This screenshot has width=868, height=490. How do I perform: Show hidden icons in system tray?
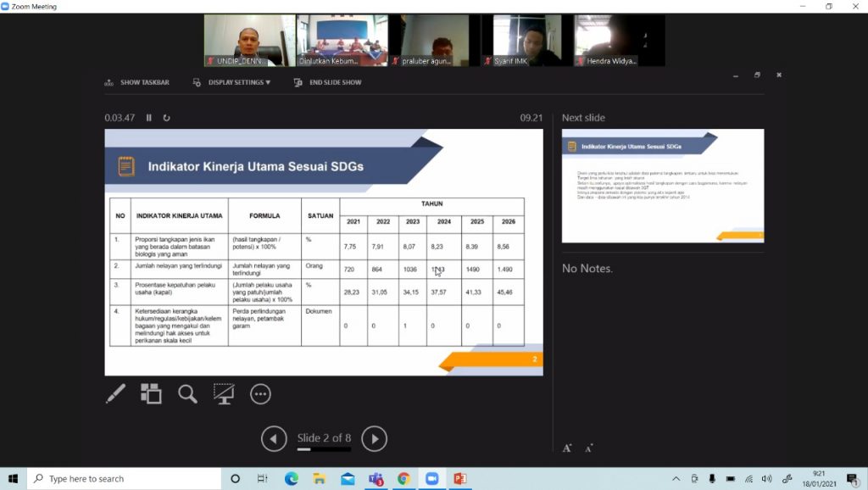tap(676, 479)
